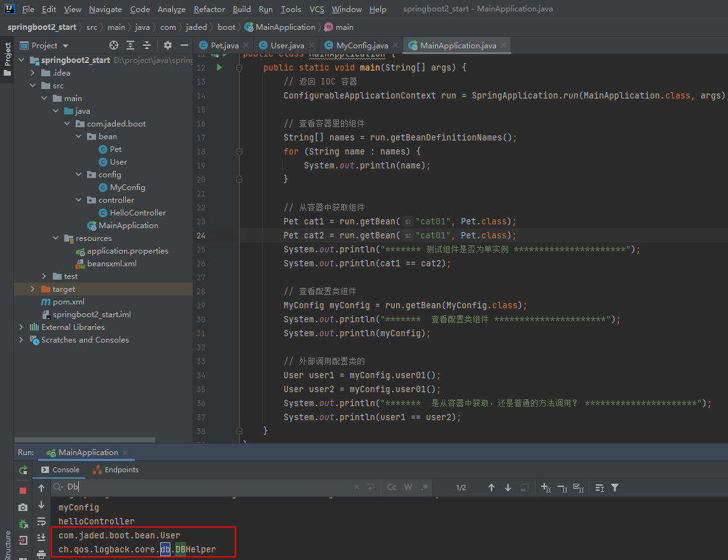The image size is (728, 560).
Task: Expand the test folder
Action: (44, 277)
